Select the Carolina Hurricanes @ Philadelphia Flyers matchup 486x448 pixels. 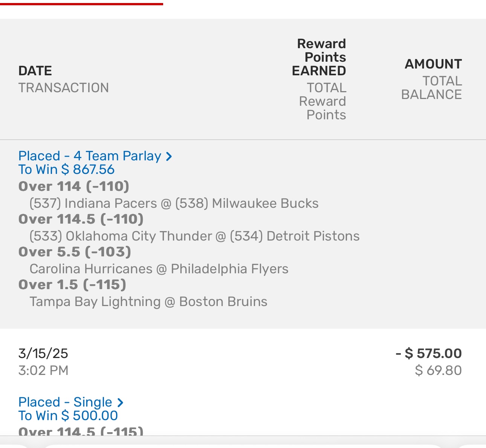point(159,269)
